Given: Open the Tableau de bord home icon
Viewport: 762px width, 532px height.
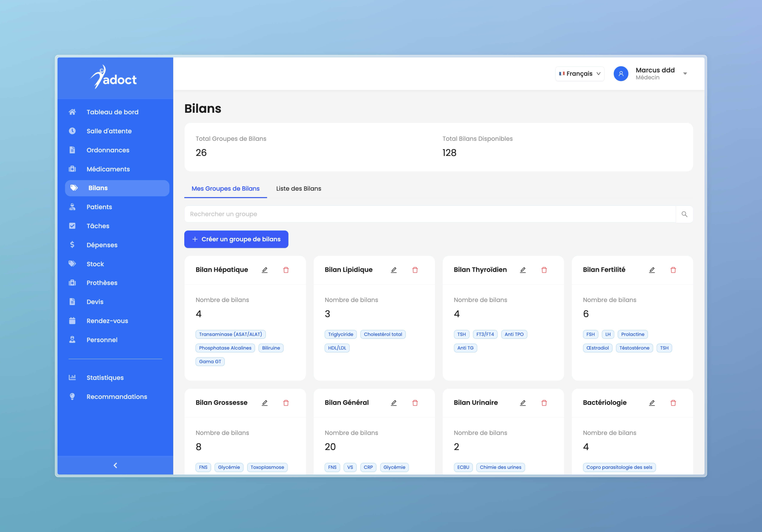Looking at the screenshot, I should [72, 112].
